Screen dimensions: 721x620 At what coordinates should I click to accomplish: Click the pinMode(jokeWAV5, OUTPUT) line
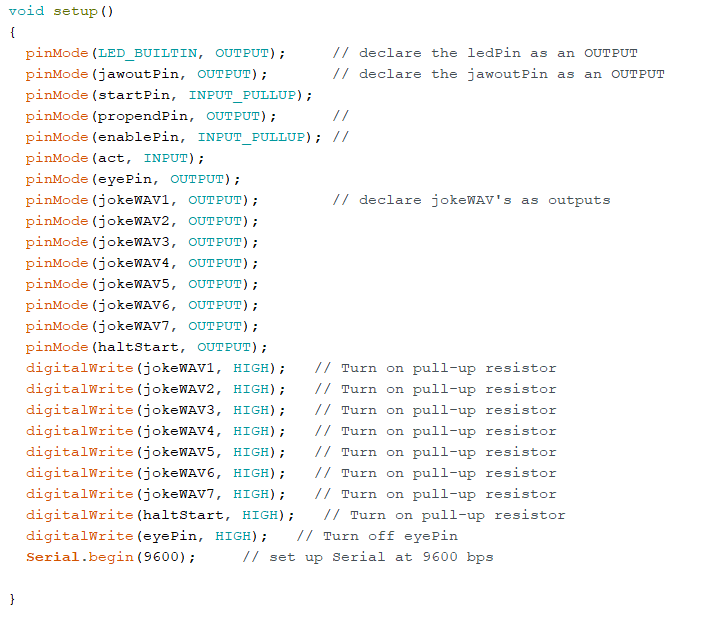tap(142, 284)
